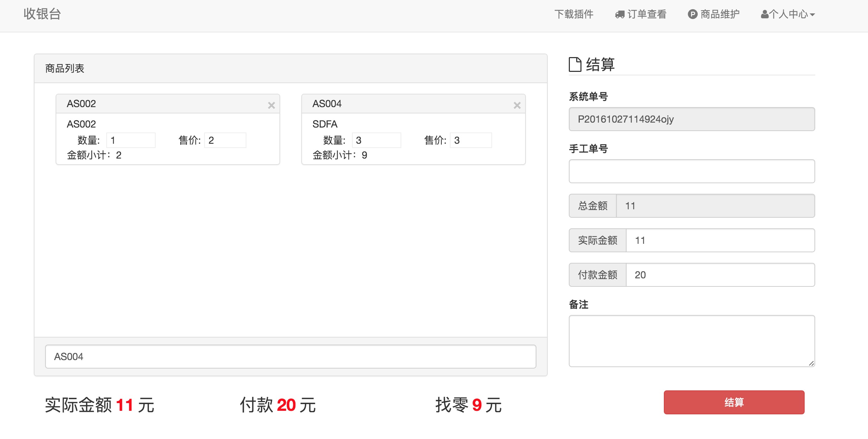
Task: Click the truck icon beside 订单查看
Action: pyautogui.click(x=619, y=14)
